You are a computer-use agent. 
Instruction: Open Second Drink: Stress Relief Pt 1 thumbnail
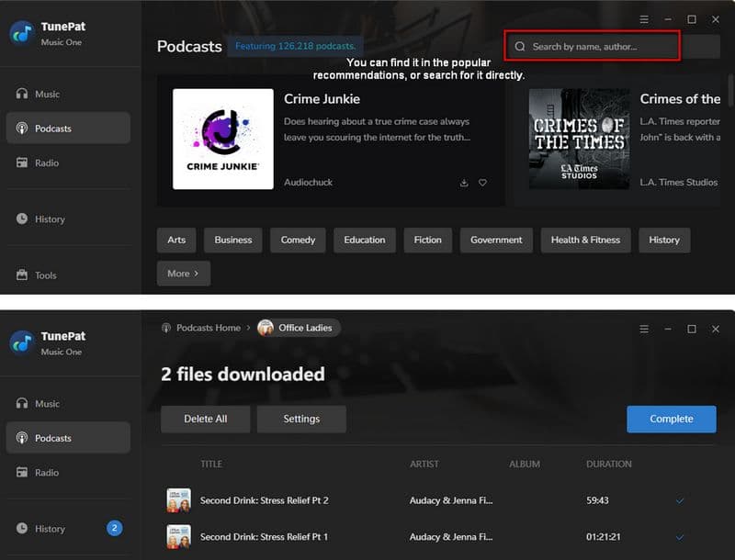click(x=178, y=536)
